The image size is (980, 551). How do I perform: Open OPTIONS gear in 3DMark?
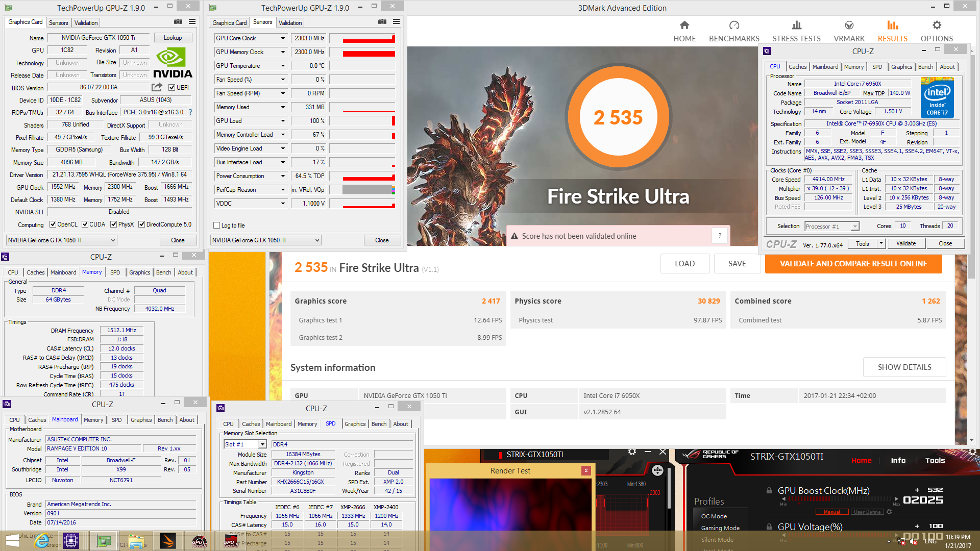click(937, 31)
